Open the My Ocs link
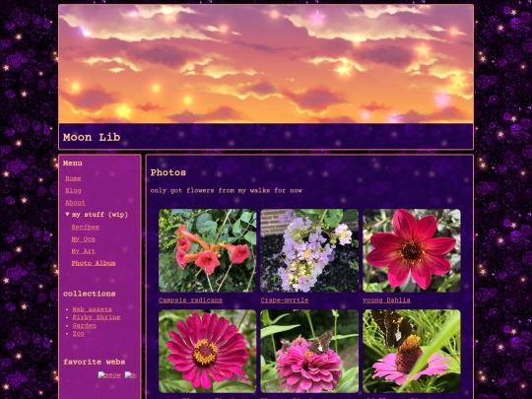Image resolution: width=532 pixels, height=399 pixels. coord(83,239)
